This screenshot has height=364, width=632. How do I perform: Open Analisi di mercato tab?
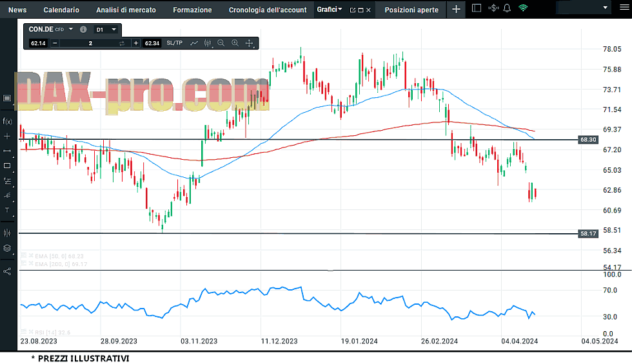tap(126, 10)
